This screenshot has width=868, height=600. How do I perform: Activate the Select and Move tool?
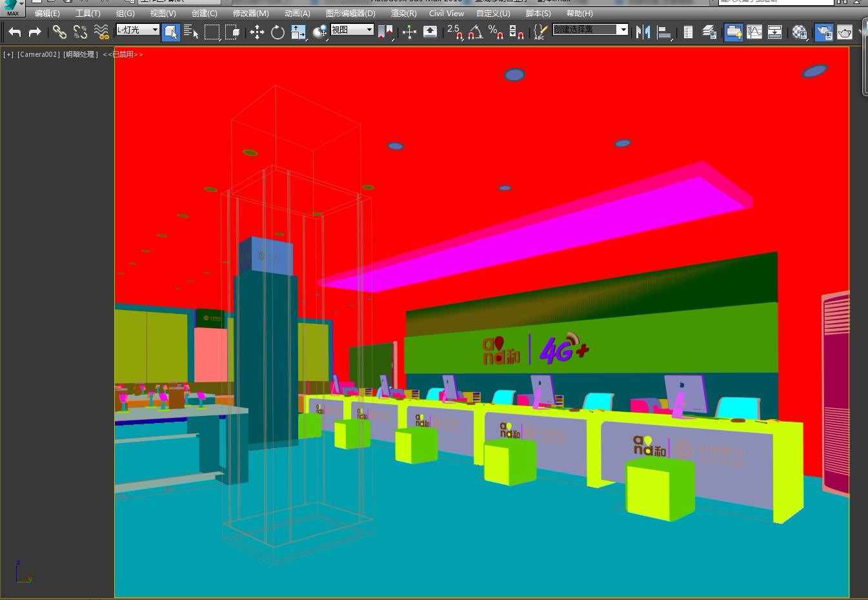coord(257,32)
